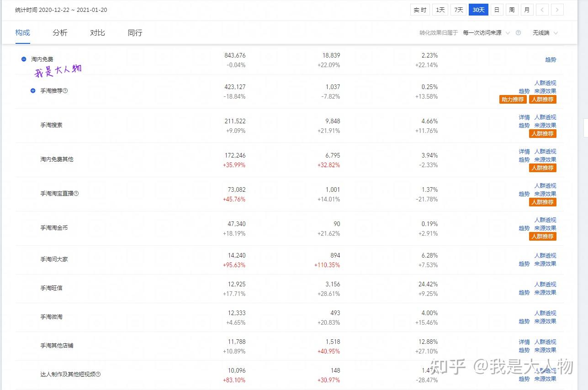Click 手淘搜索 row label
Image resolution: width=588 pixels, height=390 pixels.
(x=51, y=125)
